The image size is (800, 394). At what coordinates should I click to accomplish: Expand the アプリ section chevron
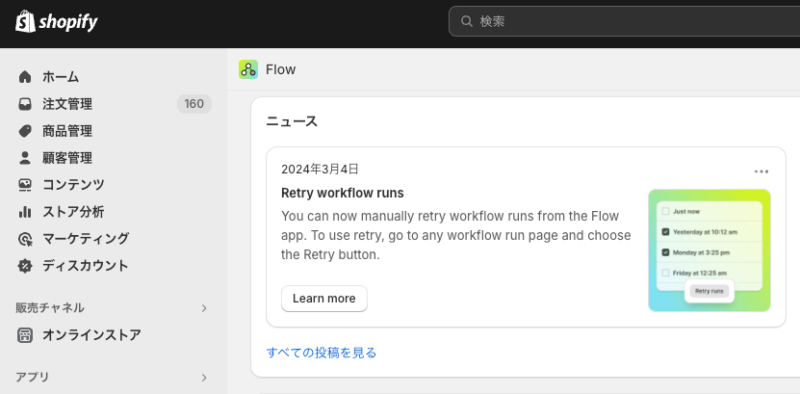pyautogui.click(x=204, y=378)
